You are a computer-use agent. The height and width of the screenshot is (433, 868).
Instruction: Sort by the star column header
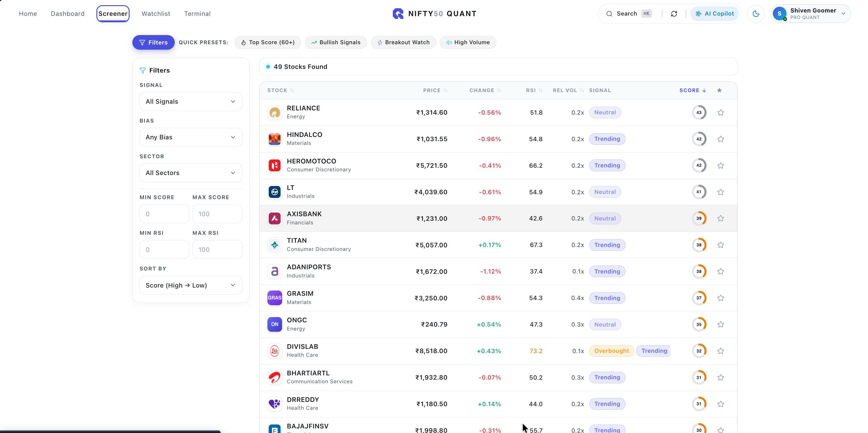[x=719, y=90]
